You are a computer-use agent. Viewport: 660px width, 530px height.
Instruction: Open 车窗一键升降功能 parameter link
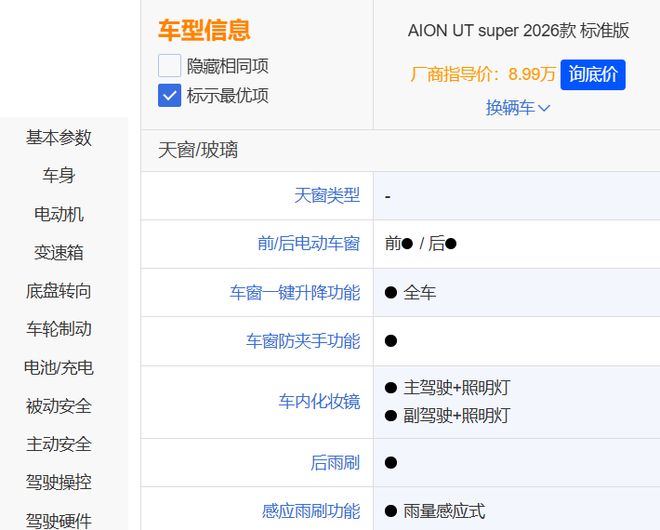pos(295,293)
